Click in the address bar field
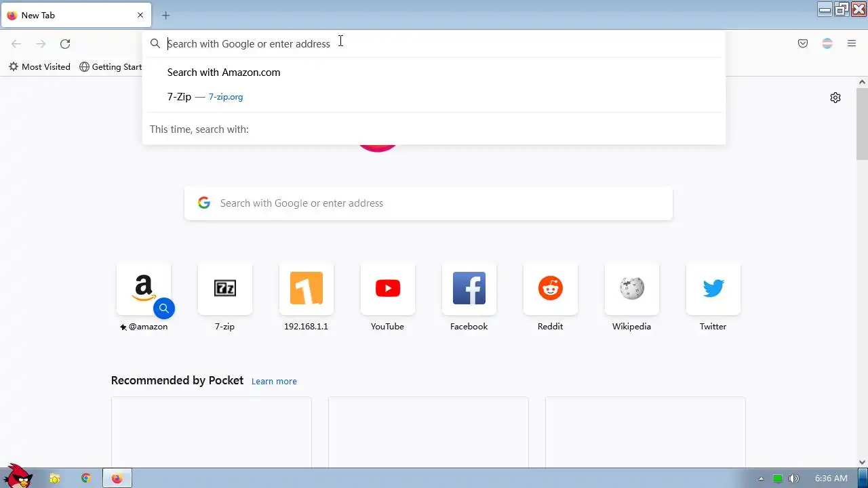Screen dimensions: 868x488 coord(434,43)
